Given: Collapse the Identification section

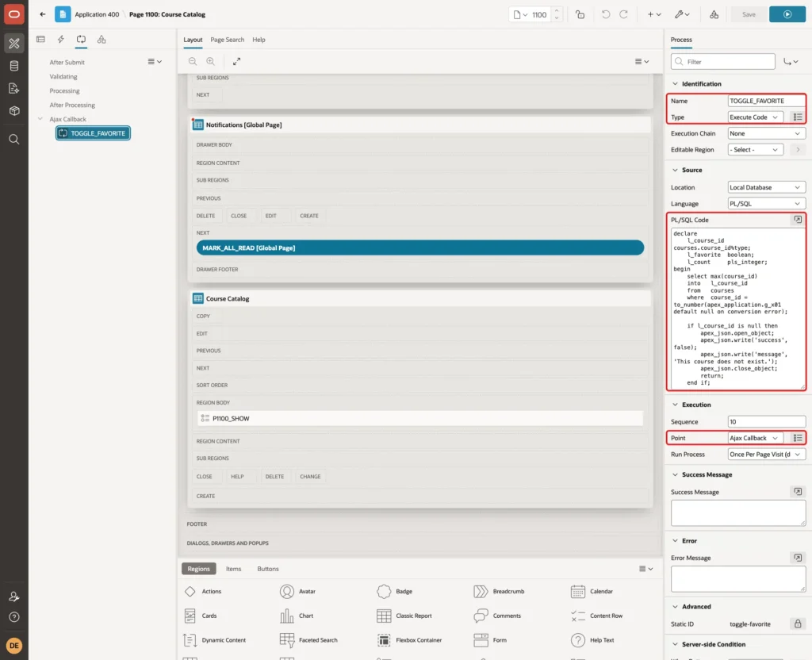Looking at the screenshot, I should coord(675,84).
